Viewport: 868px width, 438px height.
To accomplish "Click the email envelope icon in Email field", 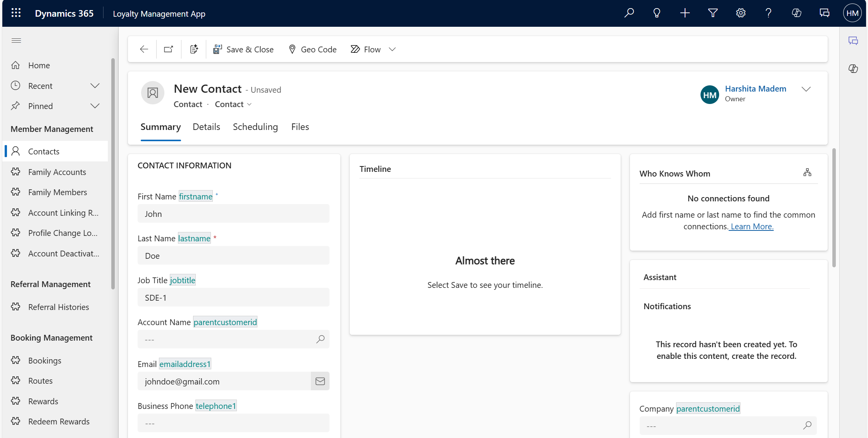I will click(x=320, y=381).
